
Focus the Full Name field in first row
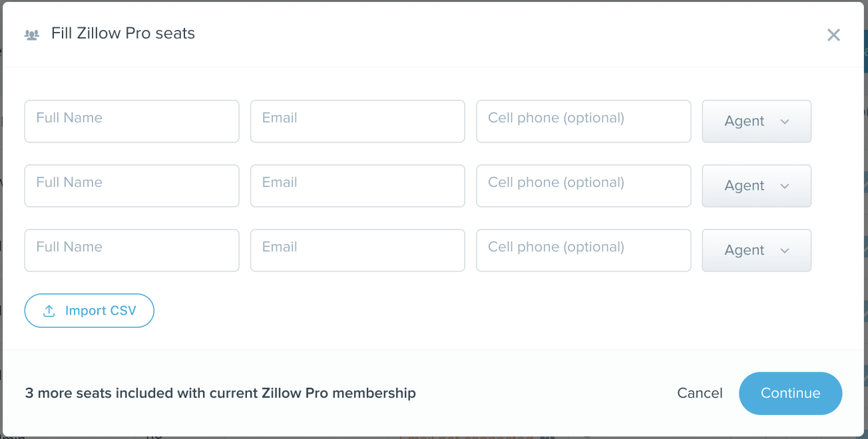click(x=132, y=121)
